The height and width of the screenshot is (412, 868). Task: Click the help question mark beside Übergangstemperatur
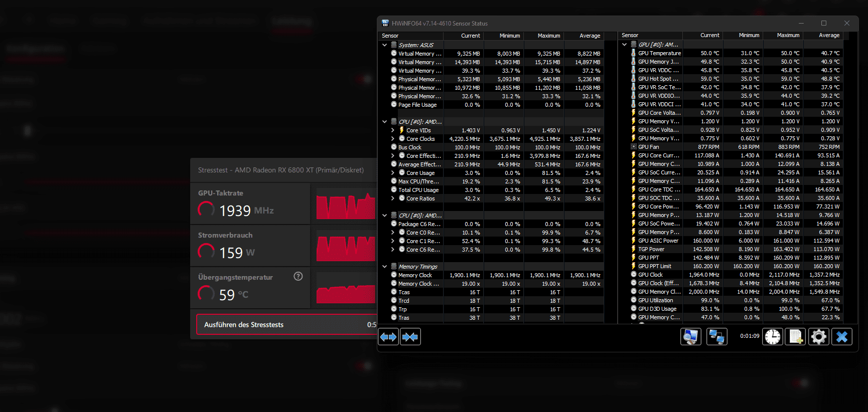coord(298,276)
